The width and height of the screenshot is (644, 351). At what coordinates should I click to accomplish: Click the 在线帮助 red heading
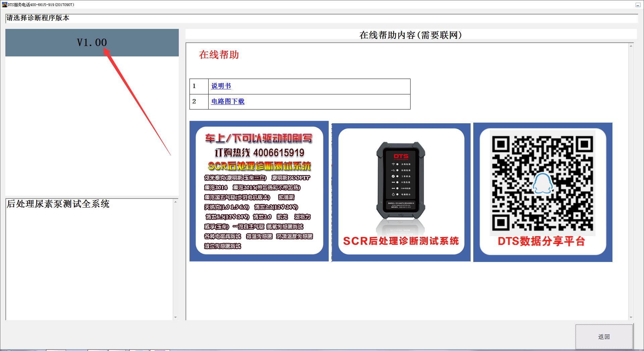219,55
